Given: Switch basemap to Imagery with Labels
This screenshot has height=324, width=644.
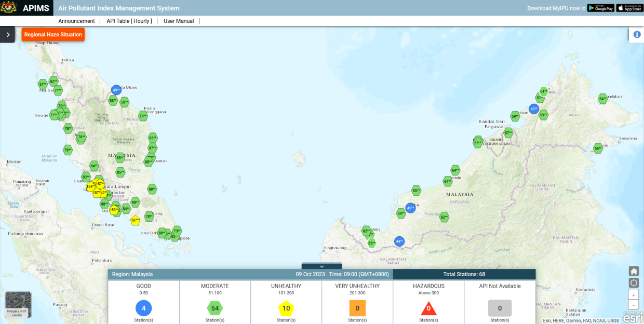Looking at the screenshot, I should coord(18,305).
